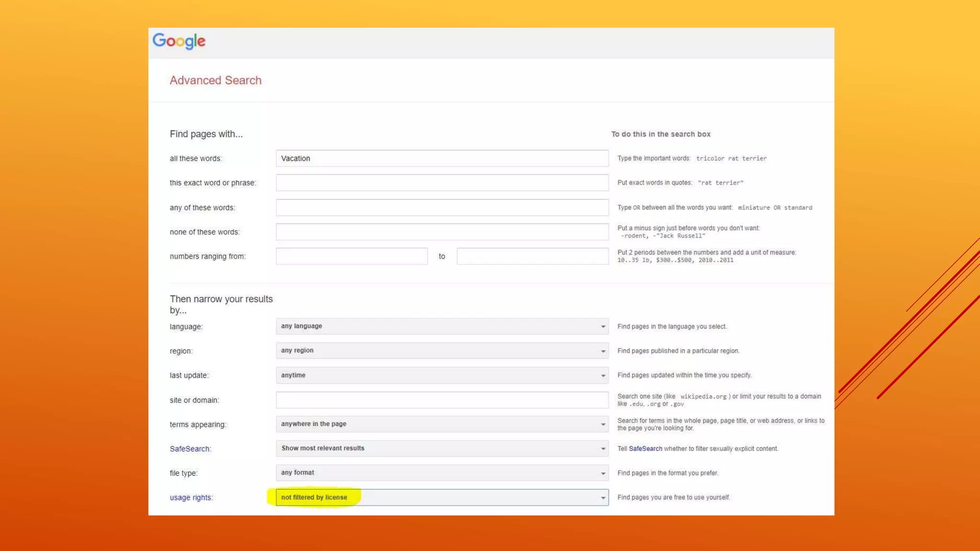Click the 'any of these words' input
This screenshot has width=980, height=551.
(442, 208)
